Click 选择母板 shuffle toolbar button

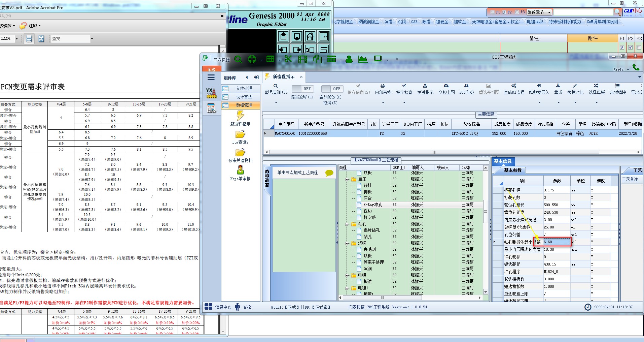coord(597,89)
